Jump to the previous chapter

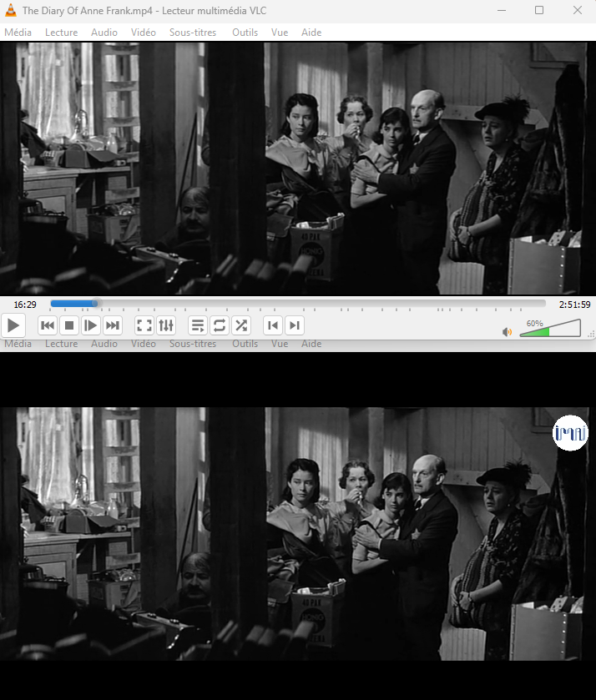coord(272,325)
